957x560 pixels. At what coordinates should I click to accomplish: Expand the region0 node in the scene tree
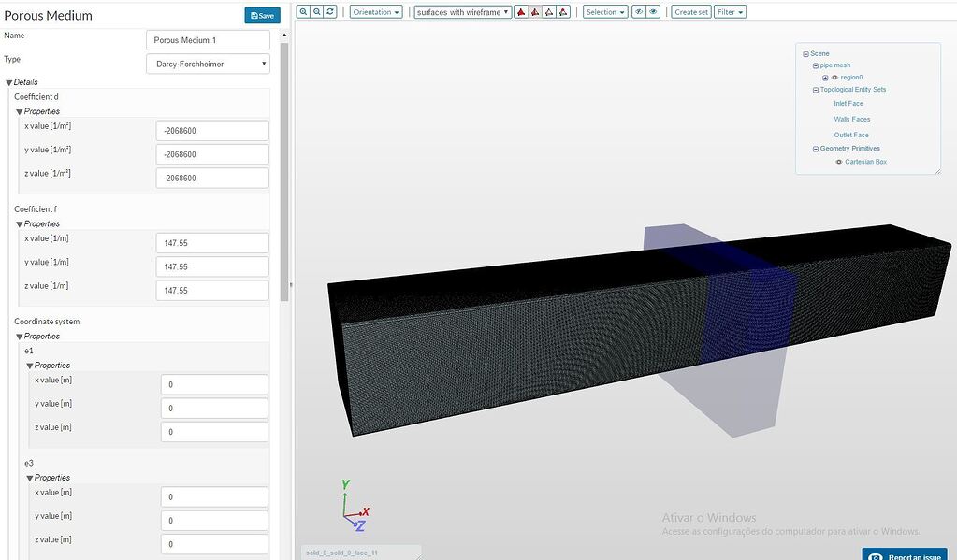click(x=825, y=78)
